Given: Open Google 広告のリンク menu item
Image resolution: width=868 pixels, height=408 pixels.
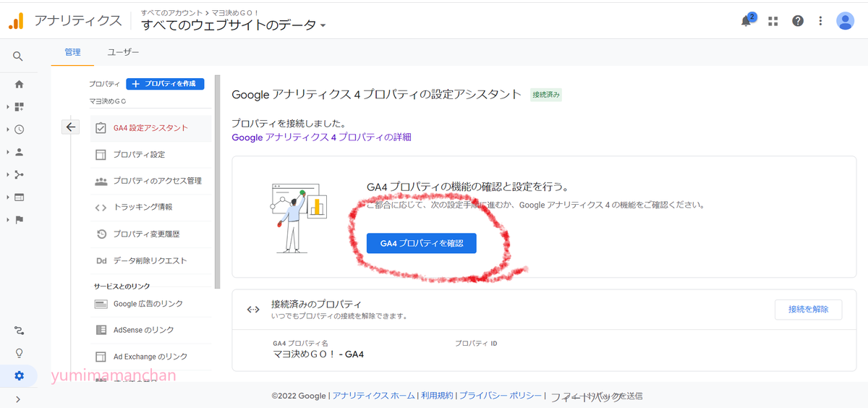Looking at the screenshot, I should [150, 304].
